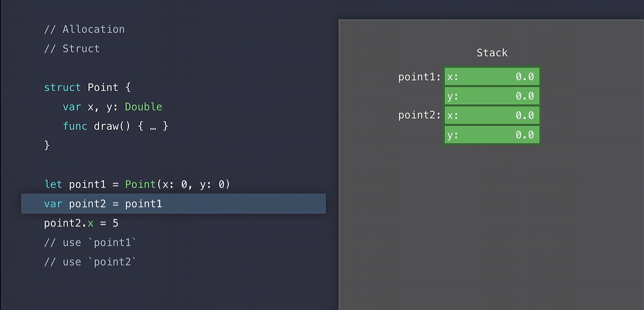This screenshot has height=310, width=644.
Task: Click the "// use `point2`" comment
Action: pyautogui.click(x=90, y=262)
